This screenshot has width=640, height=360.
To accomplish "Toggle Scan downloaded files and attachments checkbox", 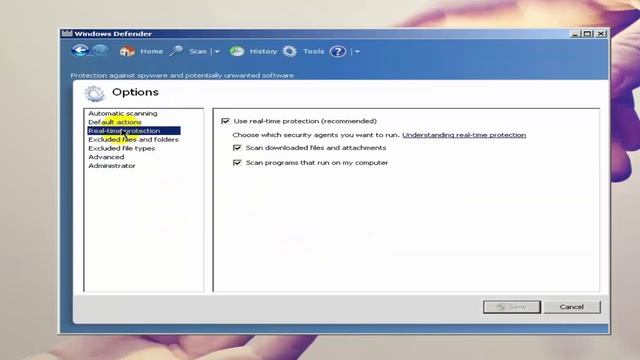I will coord(237,147).
